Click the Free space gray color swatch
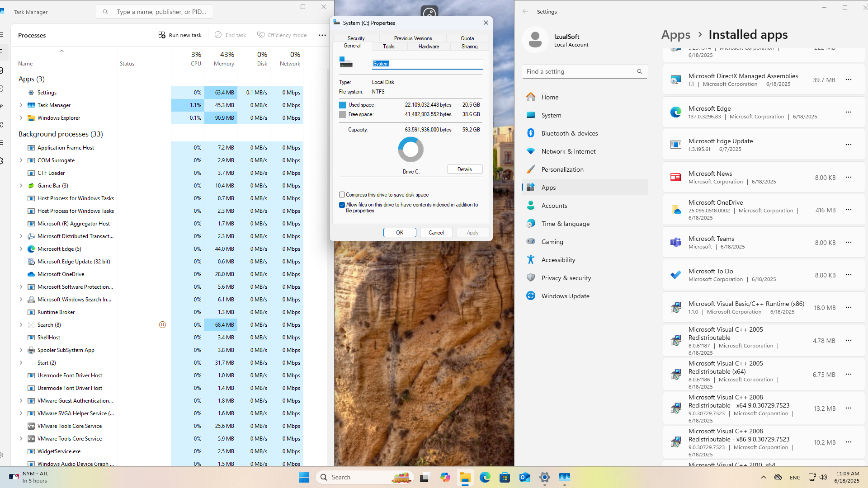The height and width of the screenshot is (488, 868). pyautogui.click(x=343, y=114)
